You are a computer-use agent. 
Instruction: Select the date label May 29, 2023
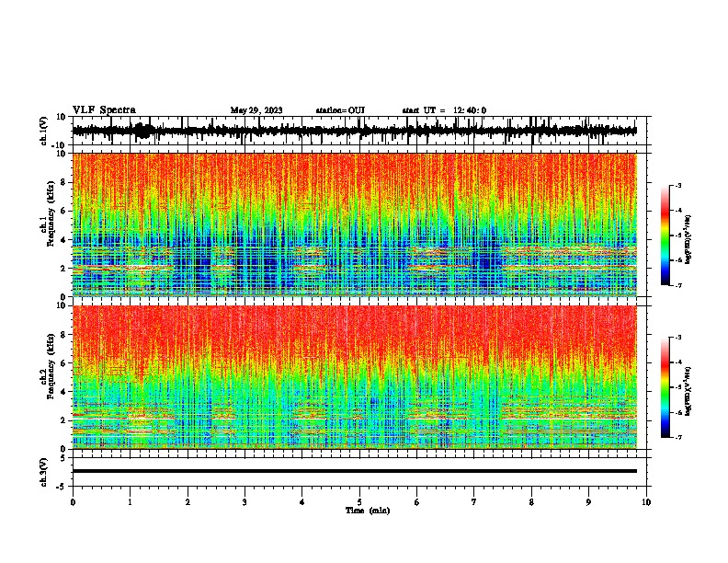pyautogui.click(x=256, y=110)
